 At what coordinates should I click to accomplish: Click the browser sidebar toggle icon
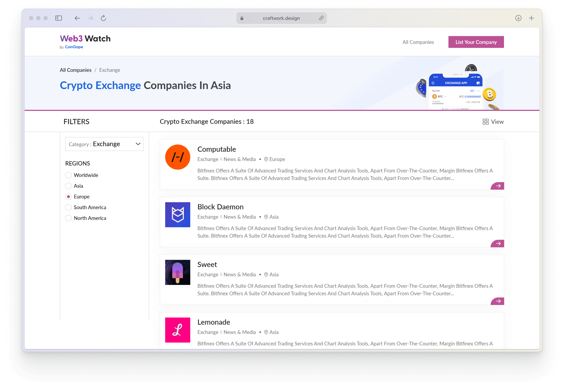click(x=58, y=18)
